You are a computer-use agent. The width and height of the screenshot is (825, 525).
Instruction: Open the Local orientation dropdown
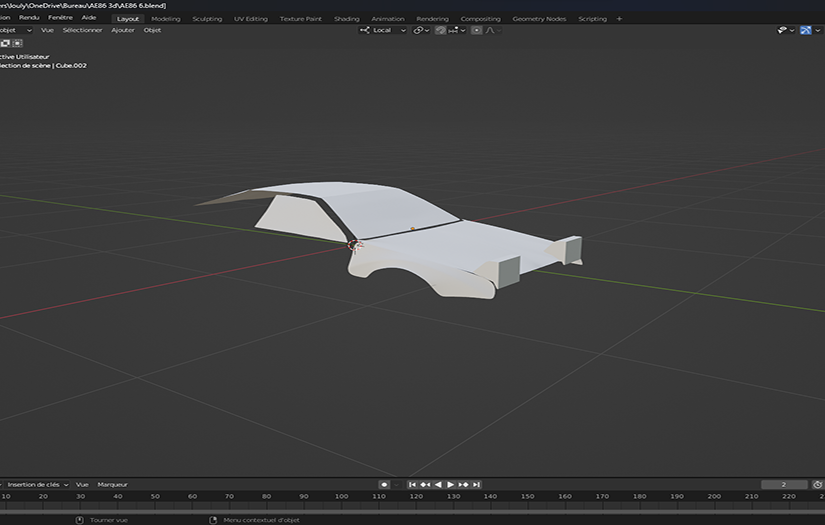[x=388, y=30]
